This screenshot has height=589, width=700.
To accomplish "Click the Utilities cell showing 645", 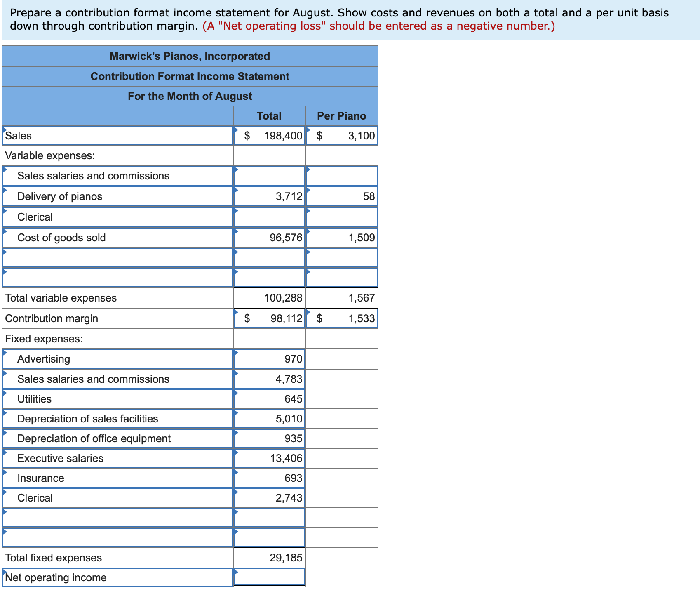I will pyautogui.click(x=270, y=398).
